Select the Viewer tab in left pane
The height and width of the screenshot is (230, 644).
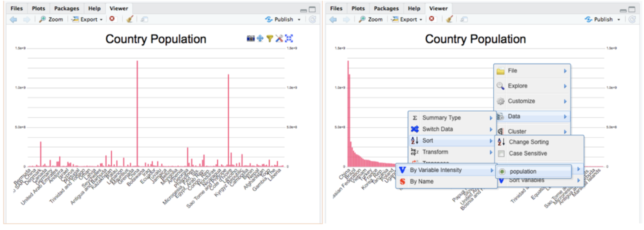point(119,8)
